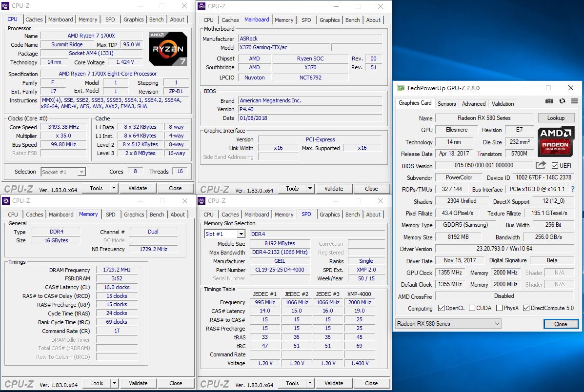Click the AMD Radeon Graphics logo
This screenshot has height=392, width=584.
[x=555, y=141]
